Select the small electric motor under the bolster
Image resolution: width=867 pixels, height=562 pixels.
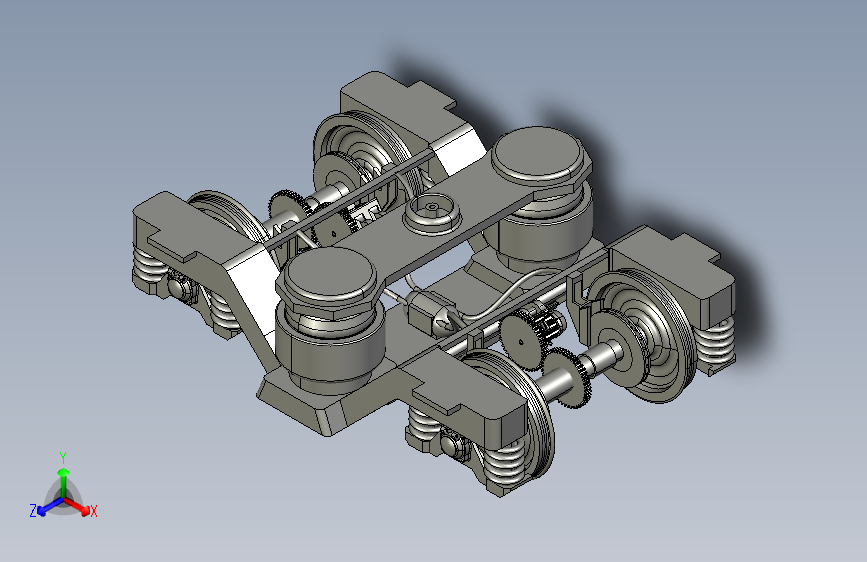(x=432, y=314)
